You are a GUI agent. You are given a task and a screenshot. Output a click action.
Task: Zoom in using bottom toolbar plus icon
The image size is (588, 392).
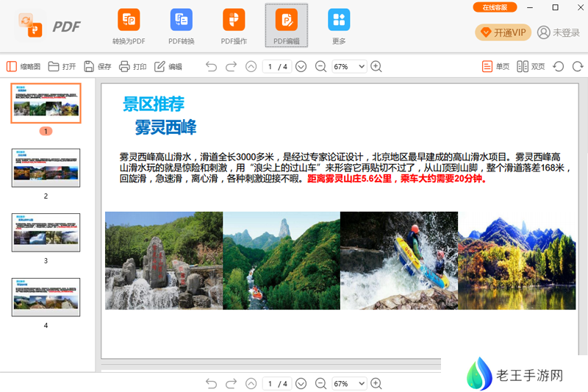tap(376, 384)
